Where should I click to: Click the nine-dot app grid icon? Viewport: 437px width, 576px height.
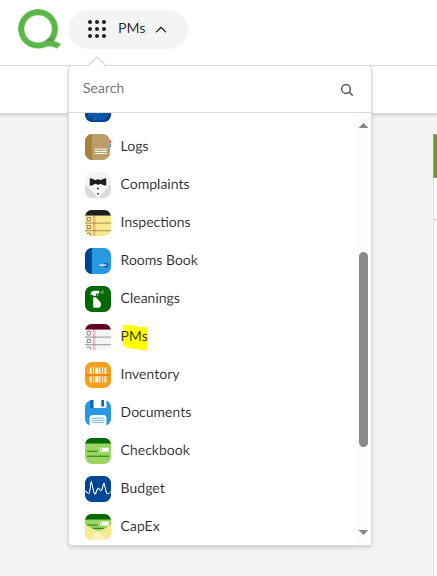coord(97,29)
